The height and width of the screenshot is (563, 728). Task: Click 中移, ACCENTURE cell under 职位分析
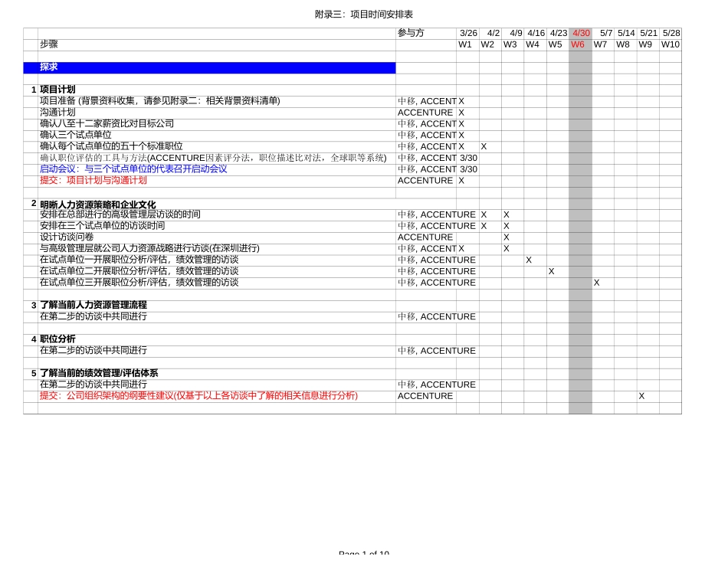click(437, 351)
